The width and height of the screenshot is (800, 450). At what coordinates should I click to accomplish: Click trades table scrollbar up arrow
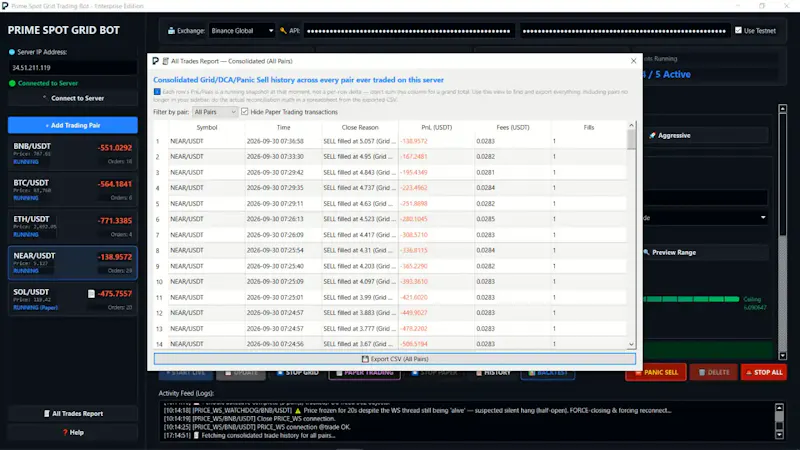pyautogui.click(x=632, y=125)
